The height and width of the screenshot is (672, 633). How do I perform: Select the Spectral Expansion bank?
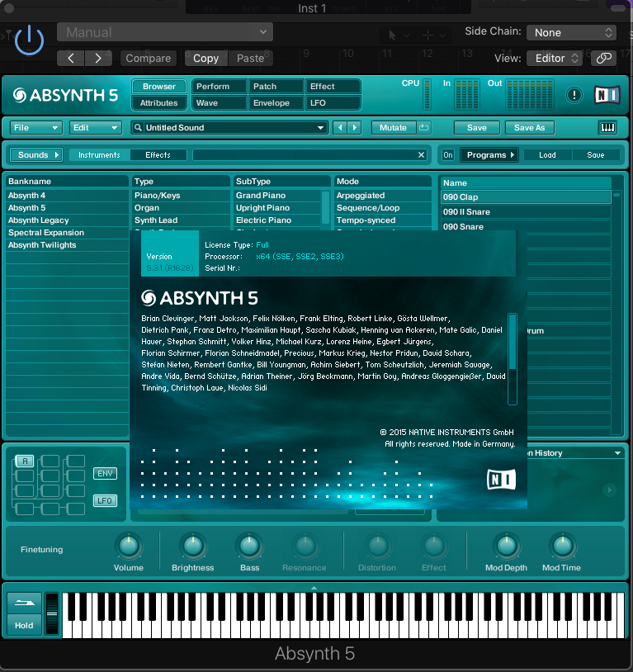click(x=67, y=233)
